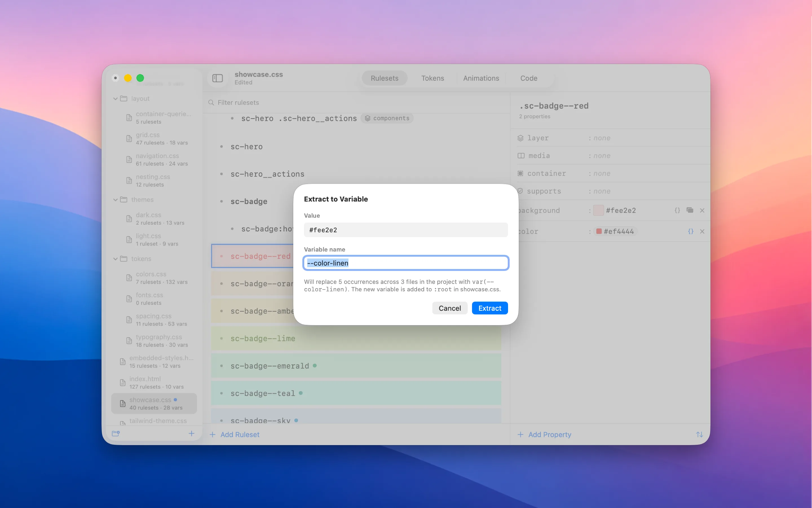This screenshot has height=508, width=812.
Task: Open nesting.css in sidebar
Action: click(x=154, y=180)
